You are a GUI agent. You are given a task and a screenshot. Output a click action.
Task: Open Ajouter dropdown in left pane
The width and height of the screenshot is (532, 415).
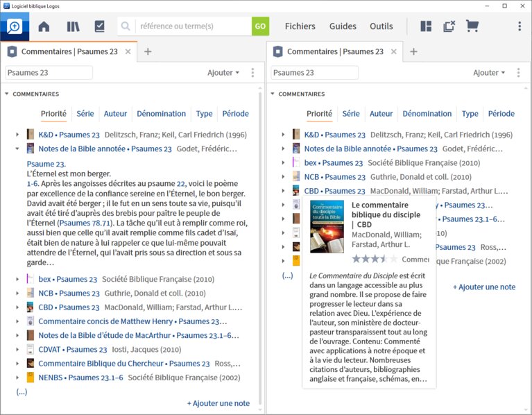tap(223, 73)
